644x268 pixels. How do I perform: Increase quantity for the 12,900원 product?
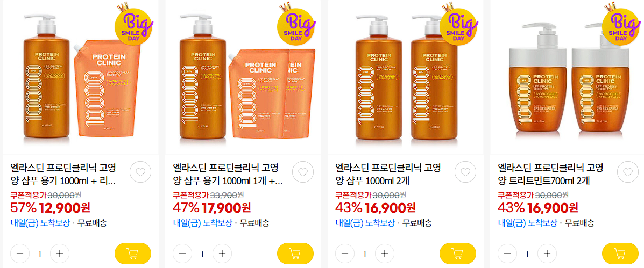[60, 253]
